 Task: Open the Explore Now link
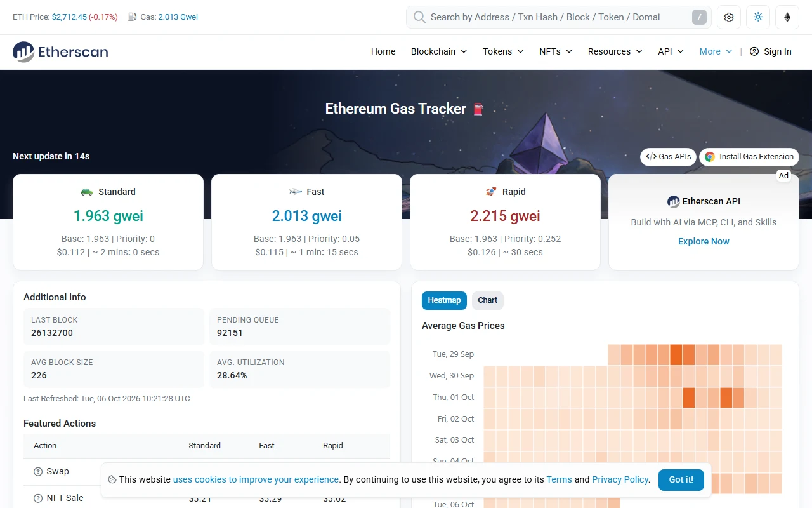[x=704, y=241]
